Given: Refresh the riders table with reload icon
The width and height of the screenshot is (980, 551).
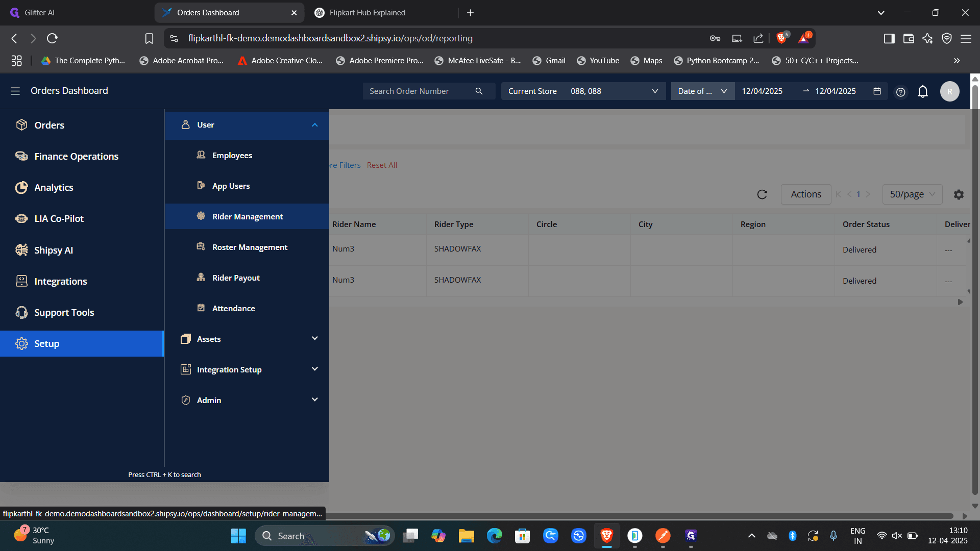Looking at the screenshot, I should tap(762, 194).
